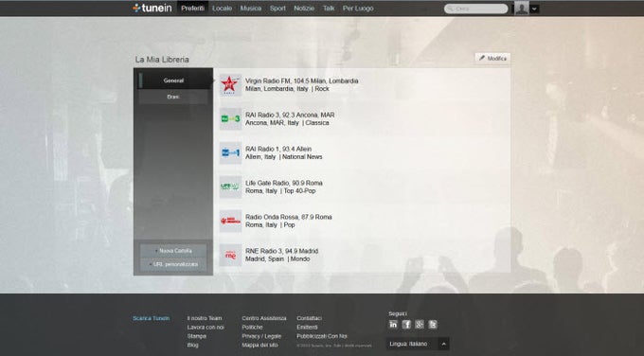Open the Notizie tab

(304, 9)
